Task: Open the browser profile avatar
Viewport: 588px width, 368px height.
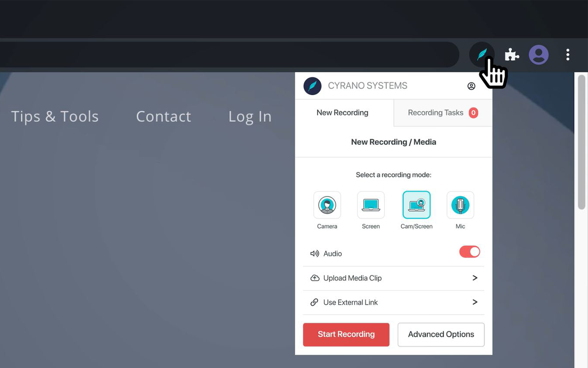Action: [x=538, y=55]
